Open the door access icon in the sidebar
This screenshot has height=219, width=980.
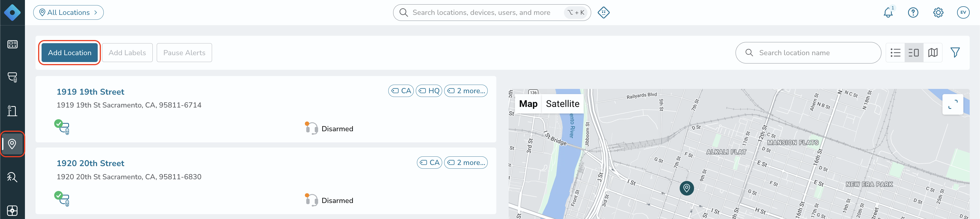point(12,111)
